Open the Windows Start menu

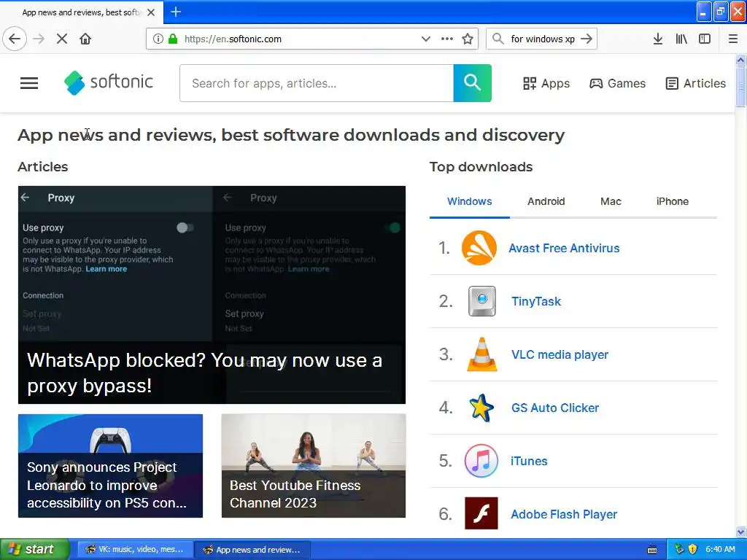coord(35,550)
